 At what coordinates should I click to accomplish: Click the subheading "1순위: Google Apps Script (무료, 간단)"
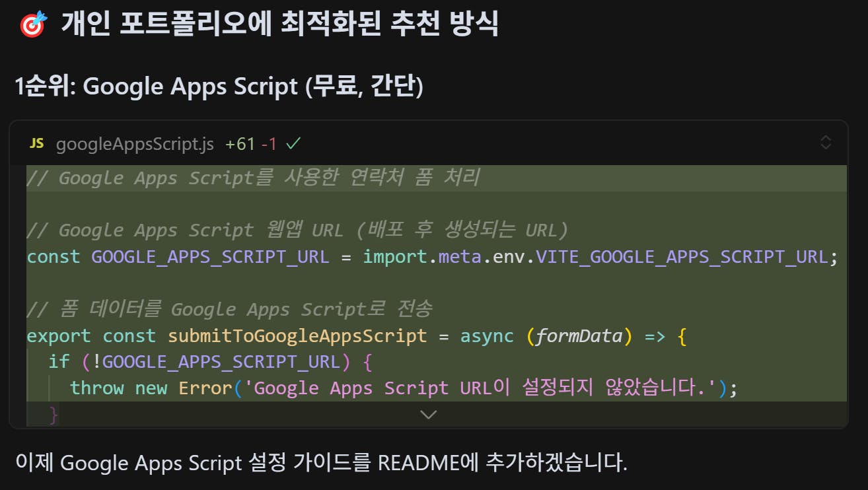coord(219,87)
